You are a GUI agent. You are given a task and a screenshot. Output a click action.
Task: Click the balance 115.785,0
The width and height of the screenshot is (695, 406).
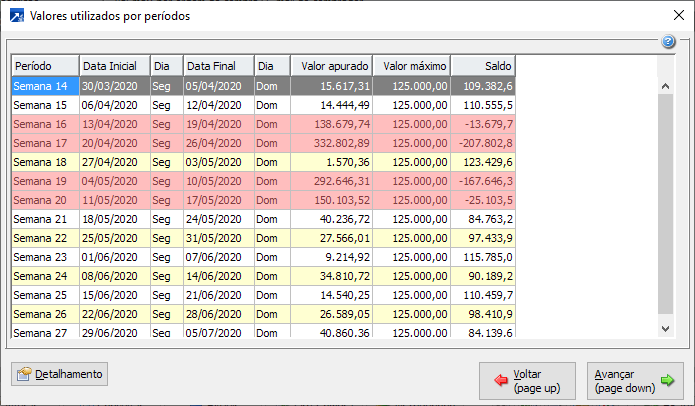[488, 258]
